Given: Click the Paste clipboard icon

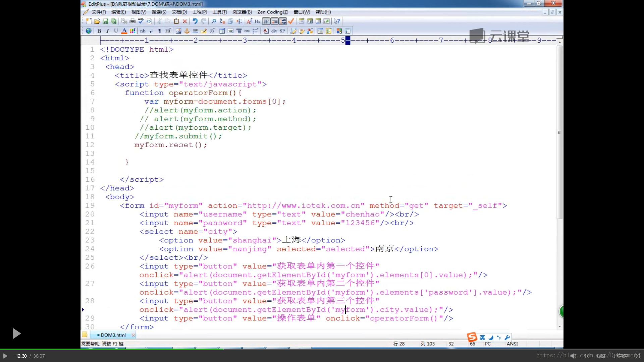Looking at the screenshot, I should click(x=176, y=21).
